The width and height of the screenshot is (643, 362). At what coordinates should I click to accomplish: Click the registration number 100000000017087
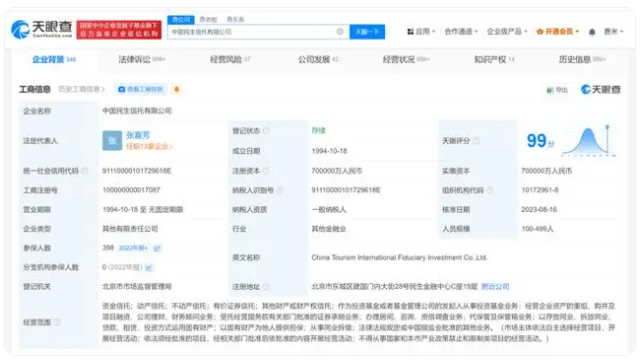point(131,190)
